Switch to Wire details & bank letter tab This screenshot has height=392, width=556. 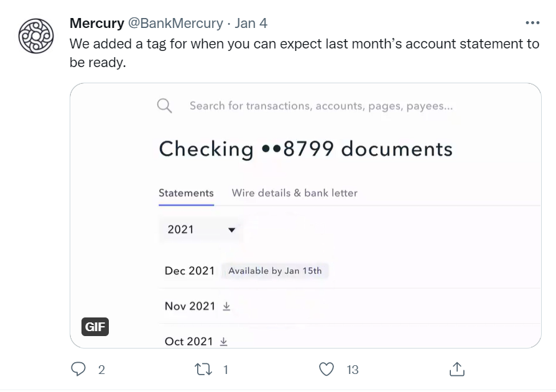pyautogui.click(x=295, y=193)
